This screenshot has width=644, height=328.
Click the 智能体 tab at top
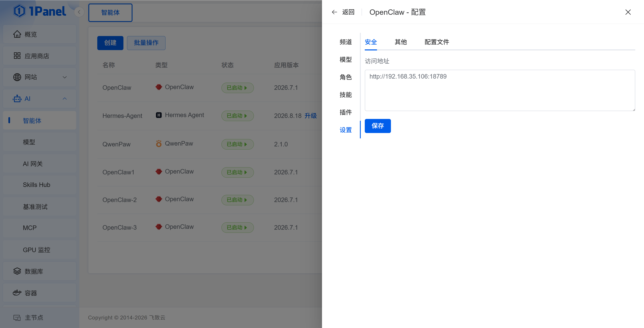[x=110, y=13]
